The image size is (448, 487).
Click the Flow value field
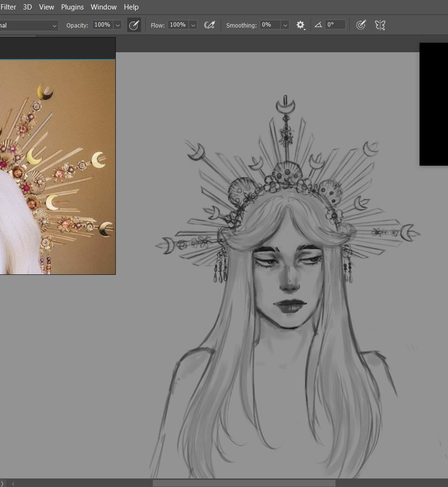coord(178,25)
